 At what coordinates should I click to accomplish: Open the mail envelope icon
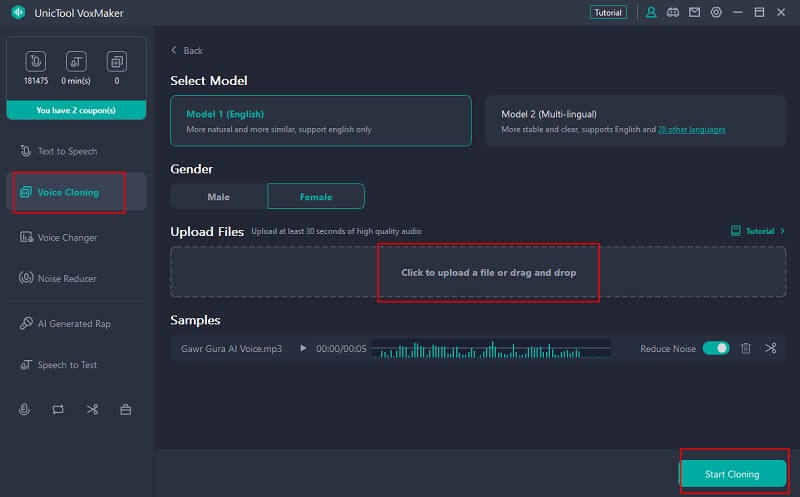tap(694, 12)
